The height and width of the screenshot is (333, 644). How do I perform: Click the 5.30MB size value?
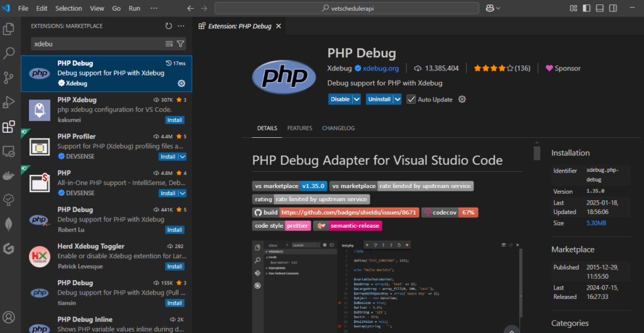coord(596,223)
